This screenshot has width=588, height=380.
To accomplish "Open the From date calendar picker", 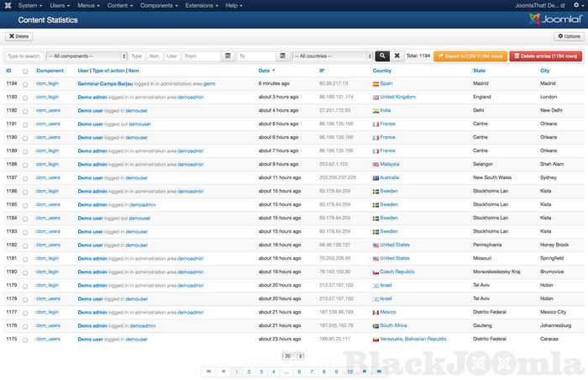I will 228,56.
